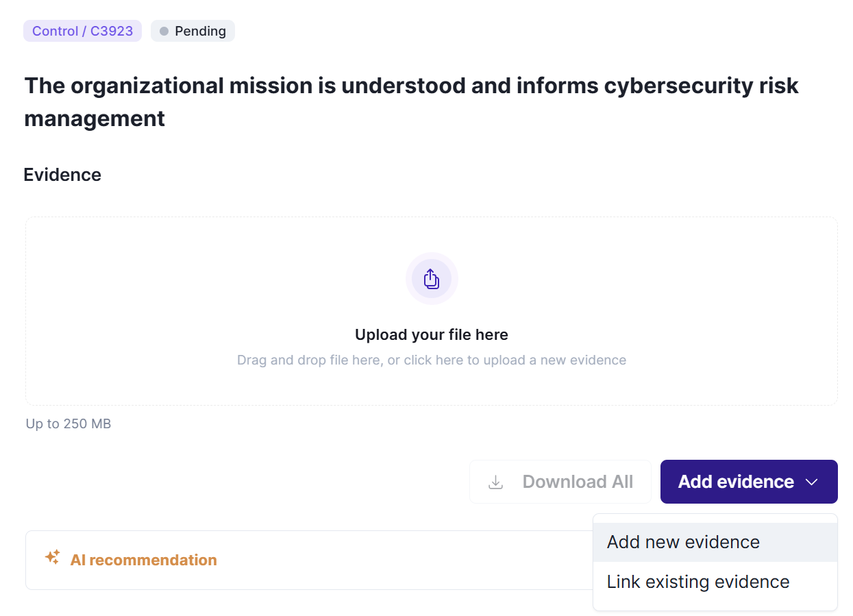Collapse the Add evidence chevron
The width and height of the screenshot is (853, 616).
[812, 482]
